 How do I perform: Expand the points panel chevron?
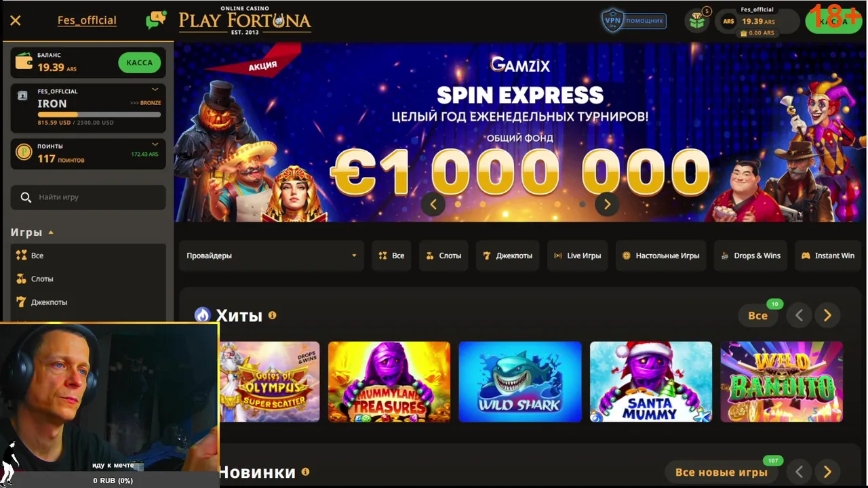click(155, 144)
